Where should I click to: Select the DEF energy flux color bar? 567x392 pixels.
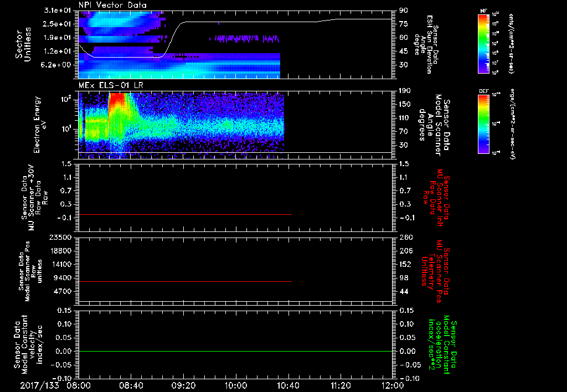point(483,124)
